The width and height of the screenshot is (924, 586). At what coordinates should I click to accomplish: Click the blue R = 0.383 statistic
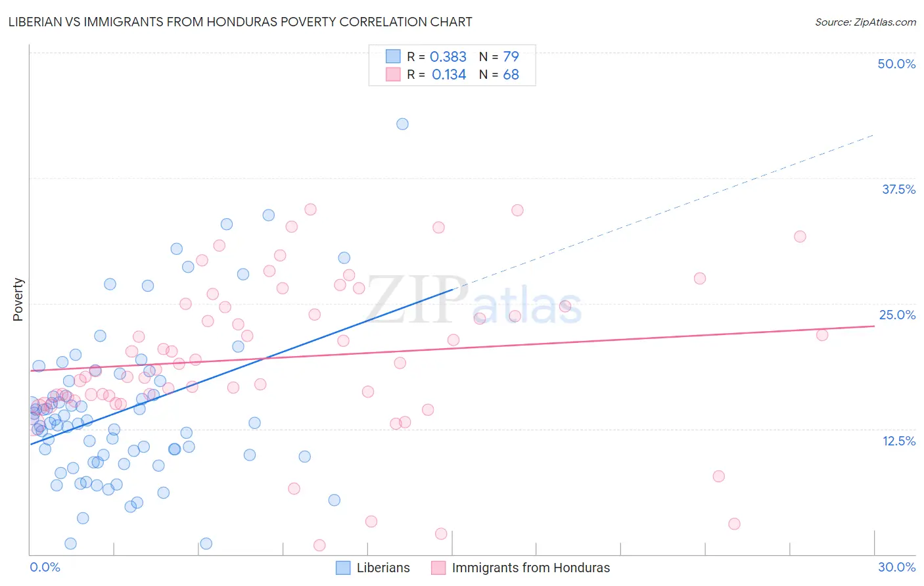436,56
